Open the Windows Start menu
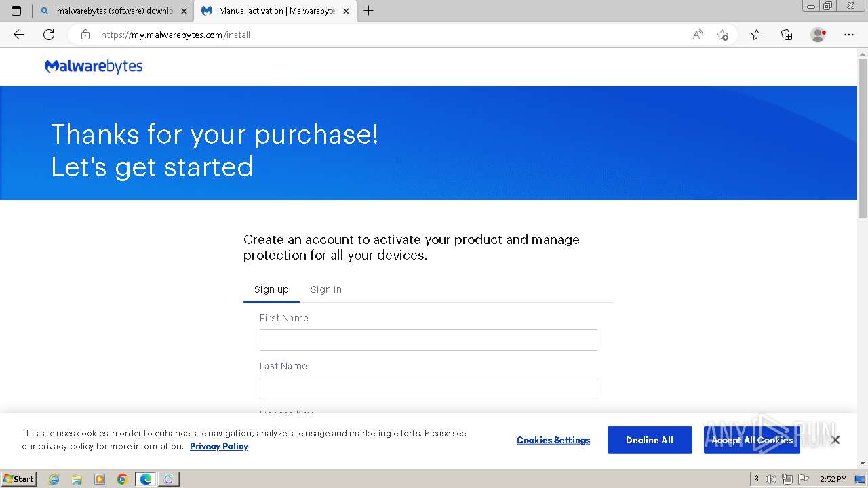Viewport: 868px width, 488px height. 19,479
